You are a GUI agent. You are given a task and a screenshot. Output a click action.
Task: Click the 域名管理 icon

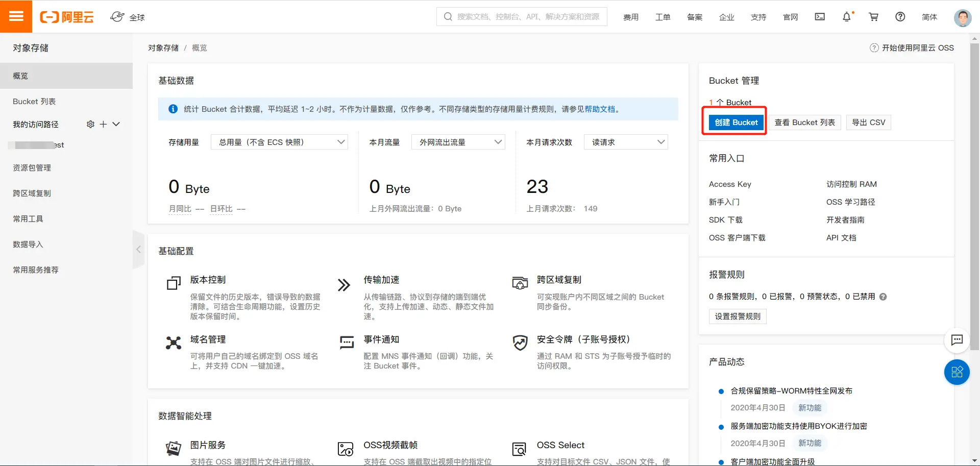[x=174, y=342]
